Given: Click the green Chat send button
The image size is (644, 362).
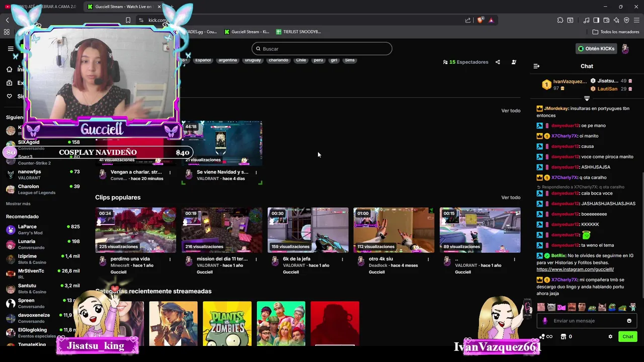Looking at the screenshot, I should [628, 336].
